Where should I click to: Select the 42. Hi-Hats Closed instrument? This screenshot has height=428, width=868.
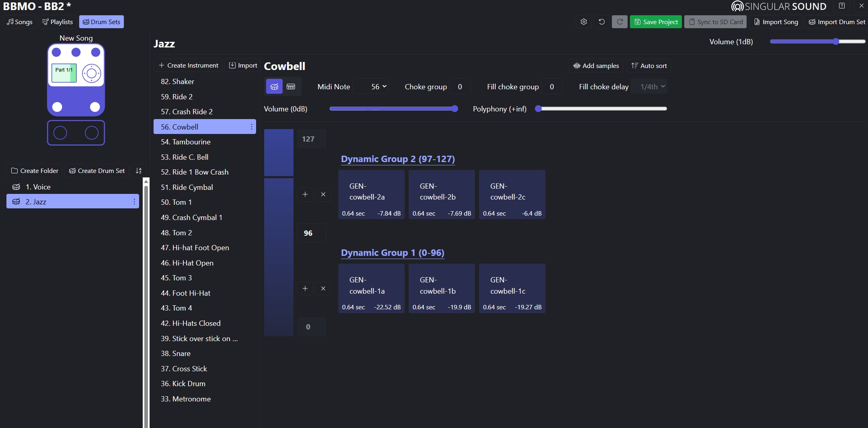pyautogui.click(x=205, y=323)
